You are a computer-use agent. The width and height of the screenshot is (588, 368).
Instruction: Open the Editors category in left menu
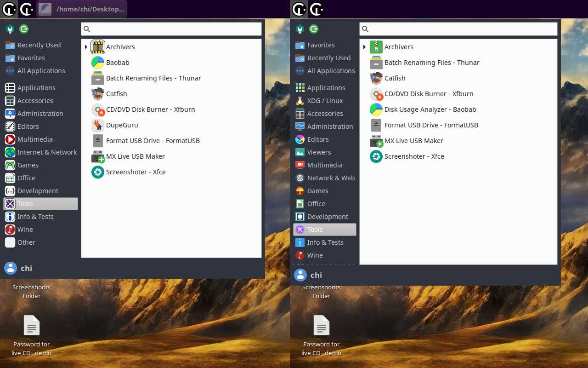pos(40,126)
